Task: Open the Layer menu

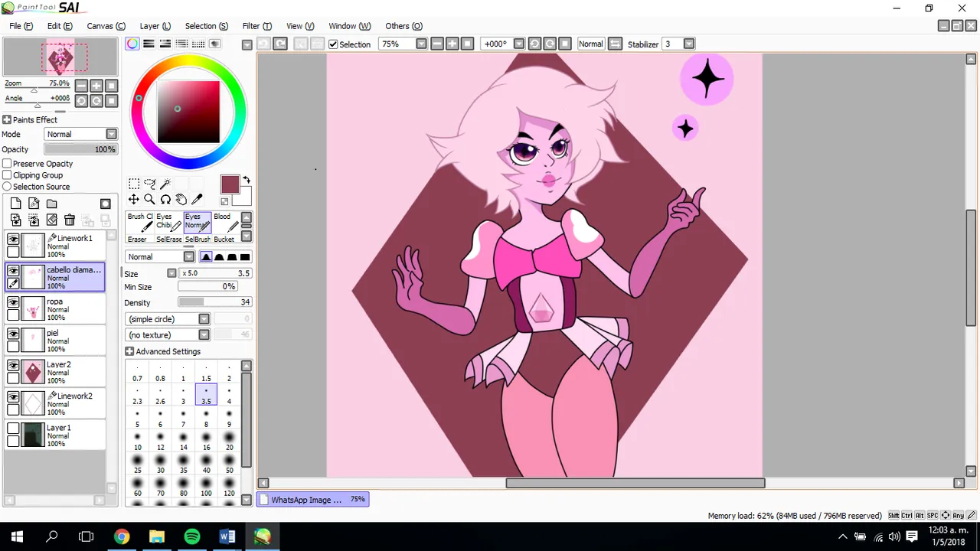Action: pos(155,26)
